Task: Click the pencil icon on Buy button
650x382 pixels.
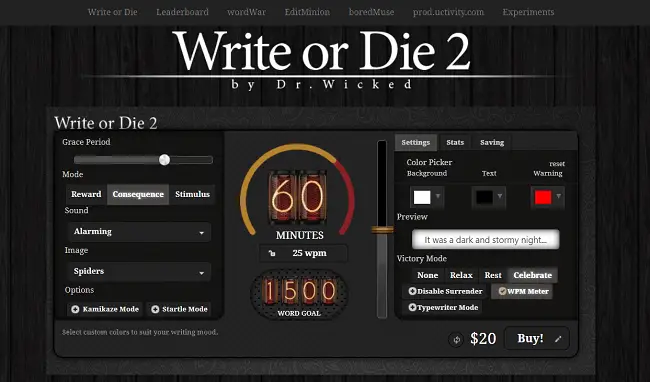Action: point(558,339)
